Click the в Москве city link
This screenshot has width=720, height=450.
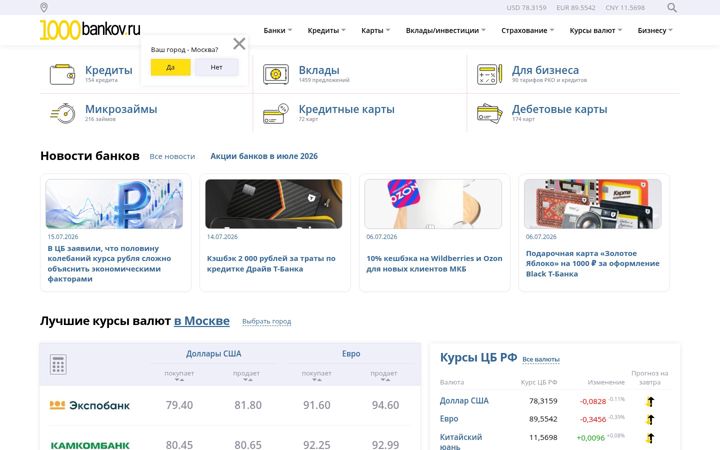[202, 321]
